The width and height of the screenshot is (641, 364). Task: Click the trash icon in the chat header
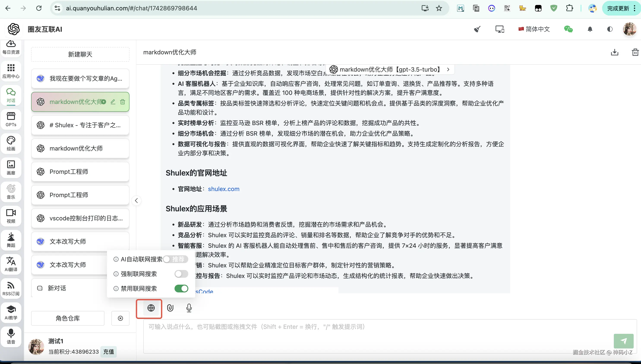pyautogui.click(x=635, y=52)
